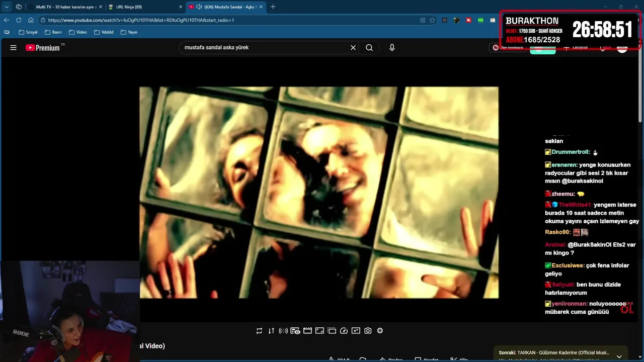Open the Sosyal bookmarks folder
Screen dimensions: 644x362
(x=28, y=32)
